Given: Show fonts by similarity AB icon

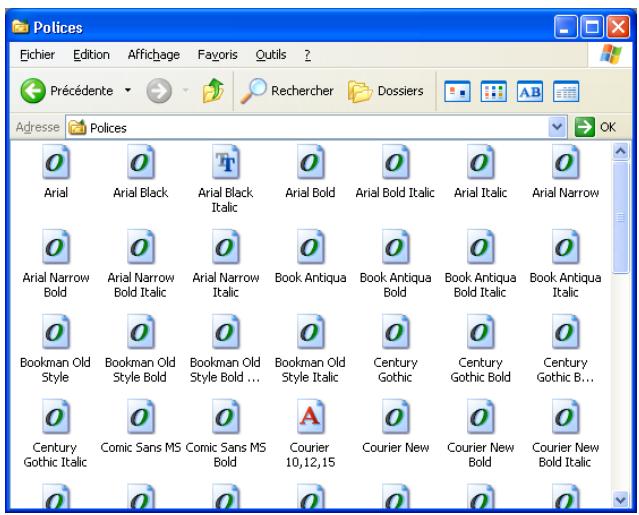Looking at the screenshot, I should (x=530, y=91).
